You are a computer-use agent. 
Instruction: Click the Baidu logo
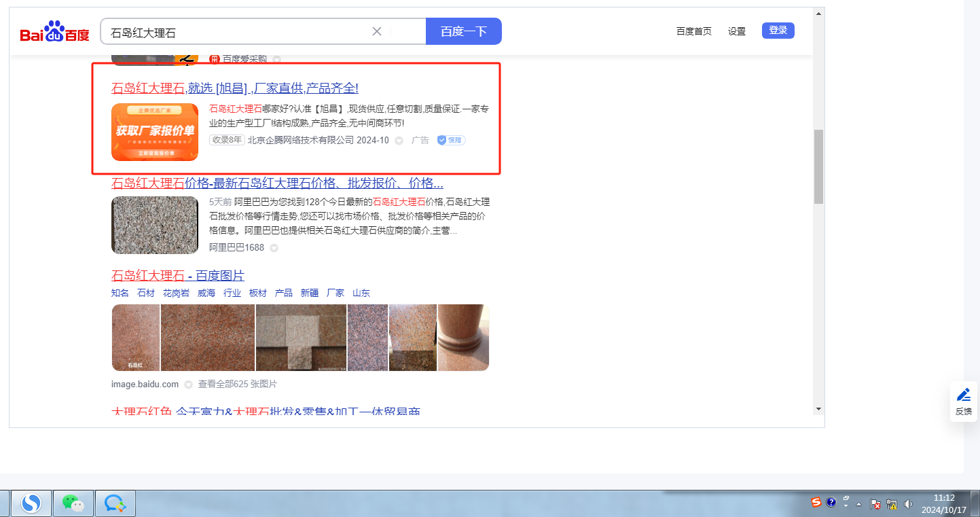tap(54, 31)
